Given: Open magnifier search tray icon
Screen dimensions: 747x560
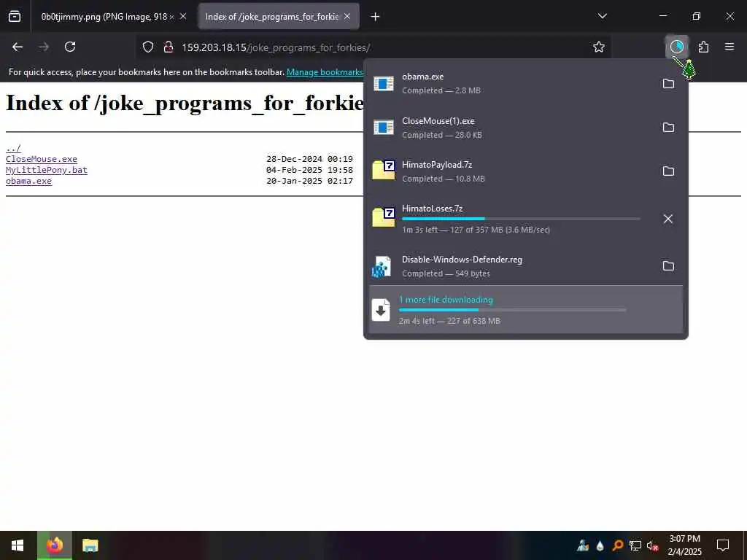Looking at the screenshot, I should 617,545.
